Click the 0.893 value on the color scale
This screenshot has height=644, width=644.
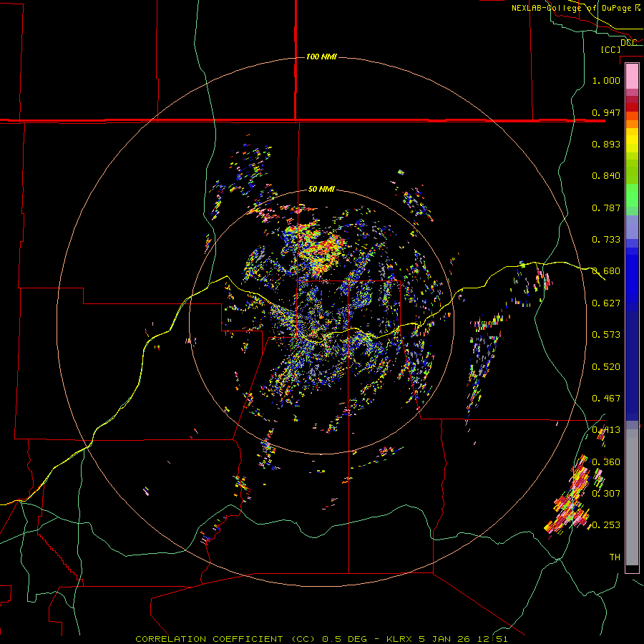606,144
